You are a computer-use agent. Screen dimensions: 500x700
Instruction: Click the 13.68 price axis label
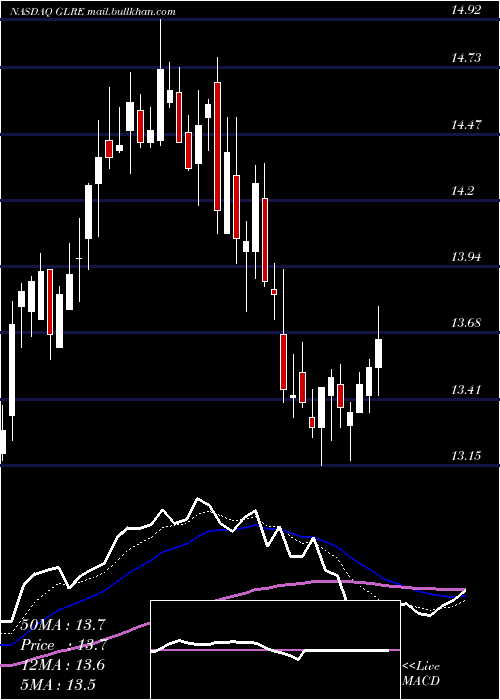click(466, 323)
